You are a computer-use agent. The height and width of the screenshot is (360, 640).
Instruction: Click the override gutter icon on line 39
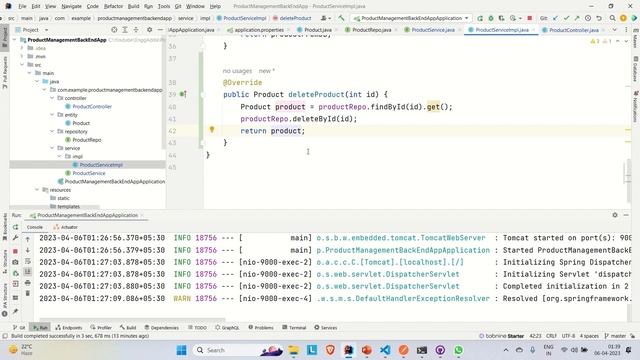[x=183, y=94]
